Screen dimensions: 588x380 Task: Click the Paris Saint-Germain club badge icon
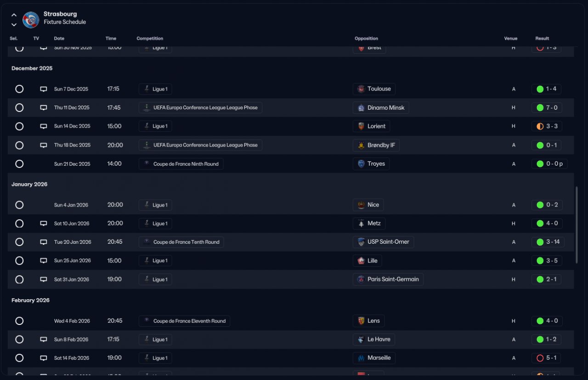pos(361,279)
